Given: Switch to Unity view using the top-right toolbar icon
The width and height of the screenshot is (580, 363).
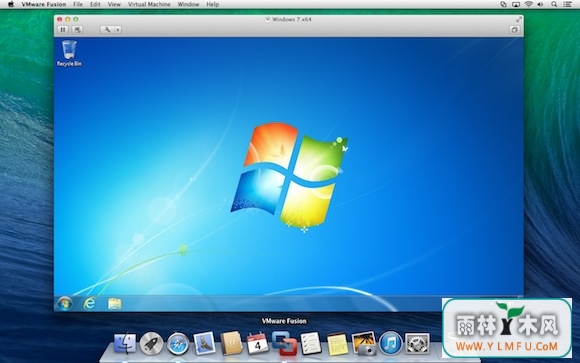Looking at the screenshot, I should pyautogui.click(x=515, y=30).
